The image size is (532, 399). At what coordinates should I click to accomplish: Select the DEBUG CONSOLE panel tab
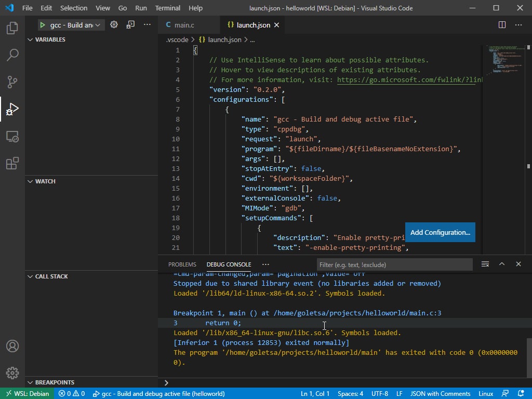point(229,264)
